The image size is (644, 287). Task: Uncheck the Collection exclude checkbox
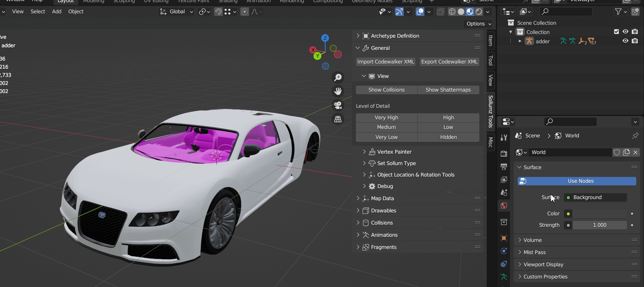pos(616,32)
